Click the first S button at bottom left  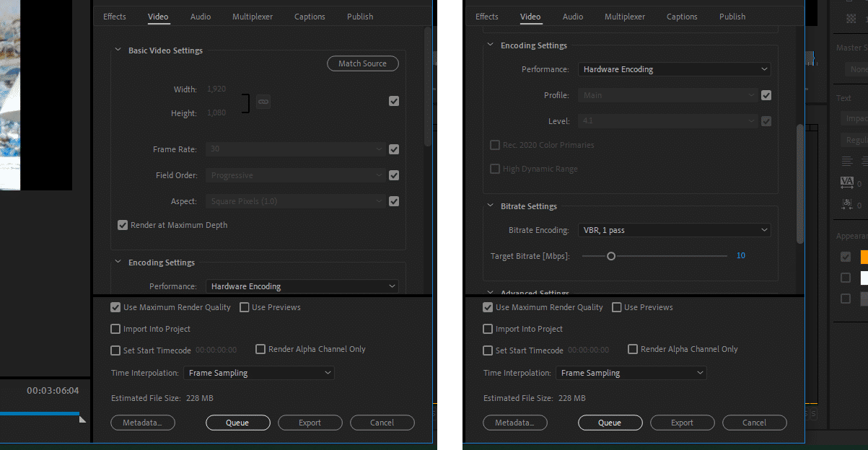(x=806, y=414)
